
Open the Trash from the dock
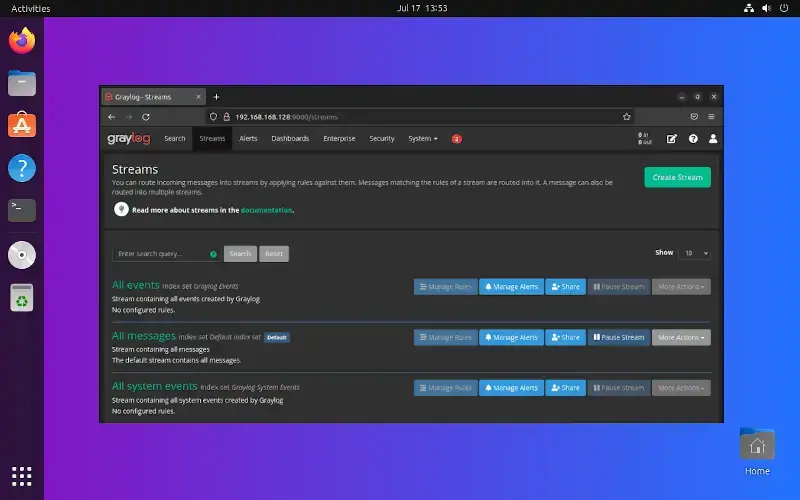(22, 297)
